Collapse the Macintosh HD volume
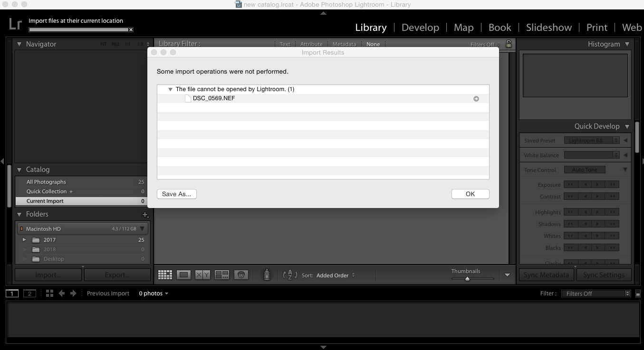This screenshot has height=350, width=644. click(142, 229)
